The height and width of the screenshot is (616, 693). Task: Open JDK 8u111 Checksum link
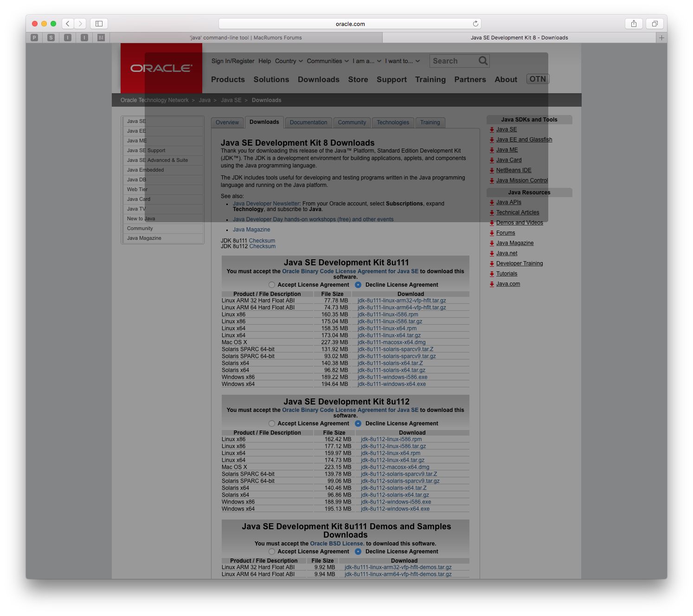262,241
